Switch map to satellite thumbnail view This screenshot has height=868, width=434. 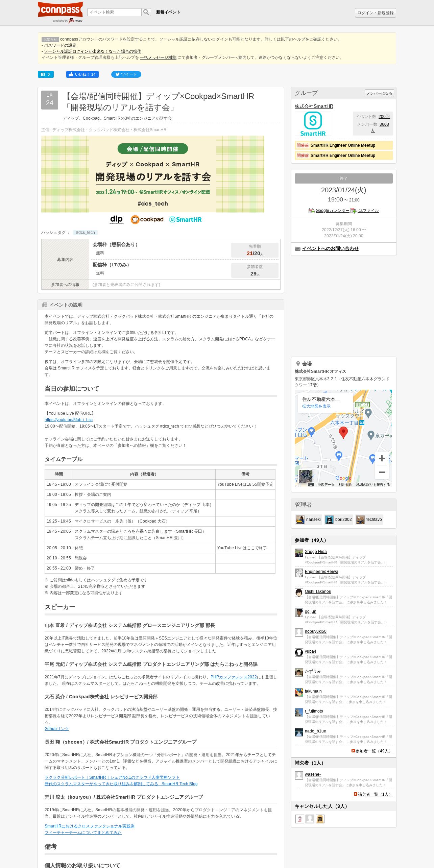305,476
